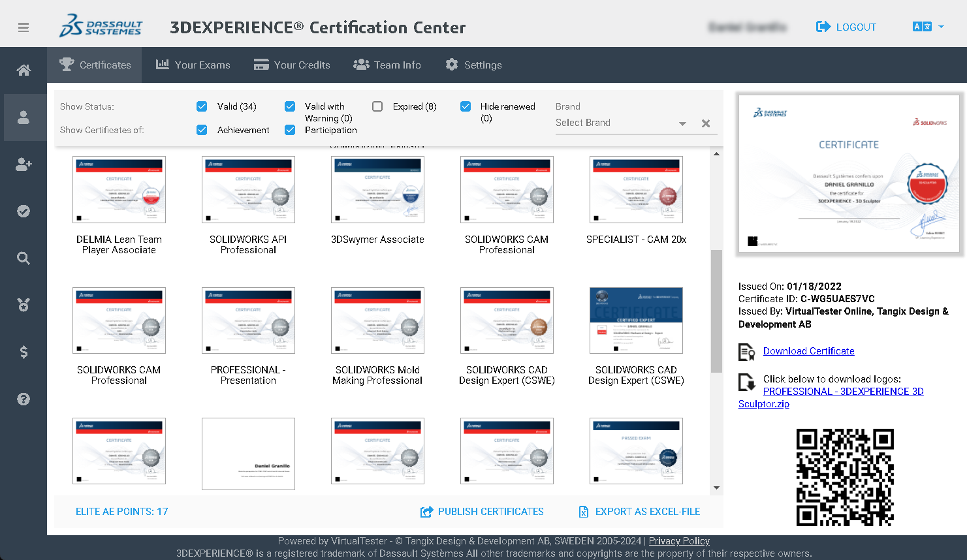
Task: Open the hamburger menu at top left
Action: pos(24,27)
